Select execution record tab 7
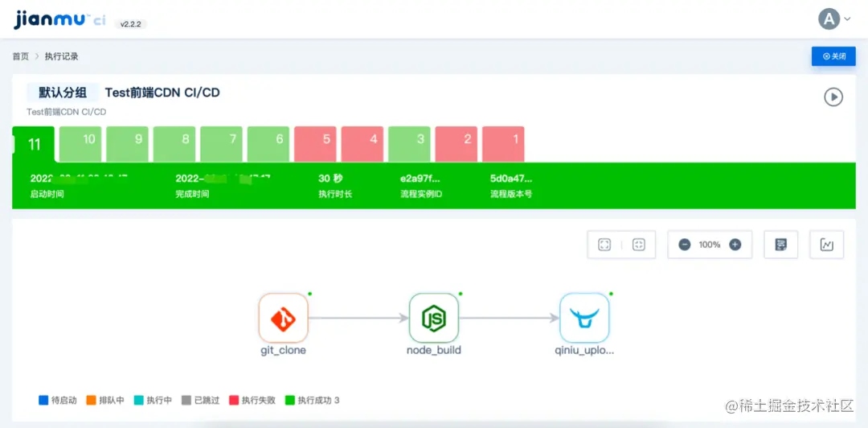 point(222,144)
